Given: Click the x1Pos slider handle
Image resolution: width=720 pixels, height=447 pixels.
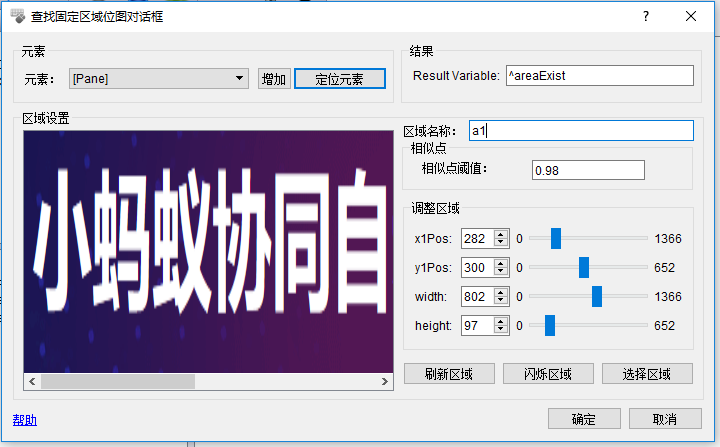Looking at the screenshot, I should pos(556,238).
